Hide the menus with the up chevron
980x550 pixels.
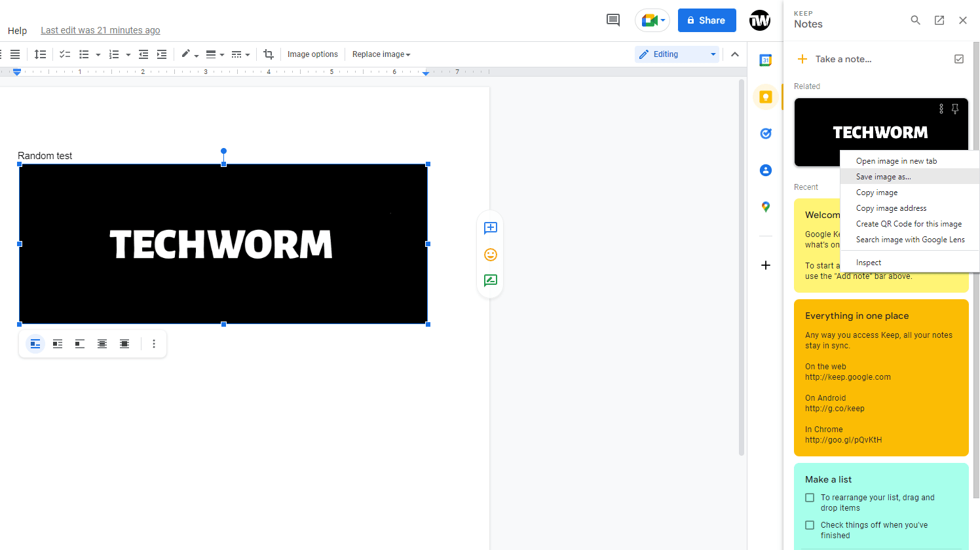coord(735,54)
